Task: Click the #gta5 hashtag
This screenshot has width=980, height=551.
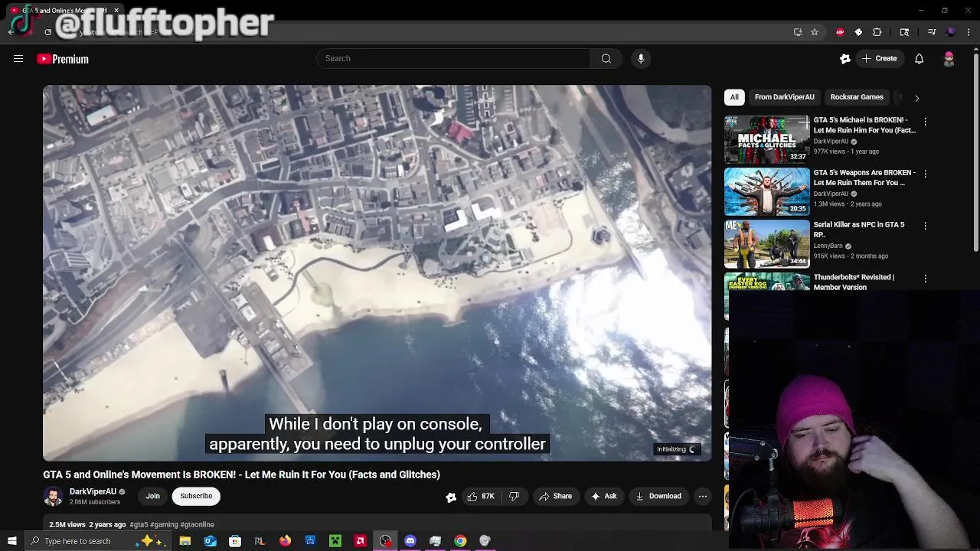Action: pyautogui.click(x=139, y=525)
